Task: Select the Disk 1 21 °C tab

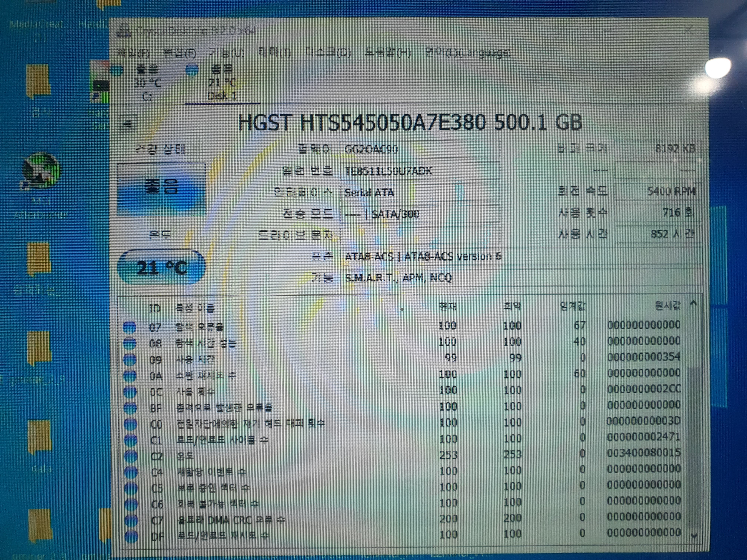Action: coord(222,83)
